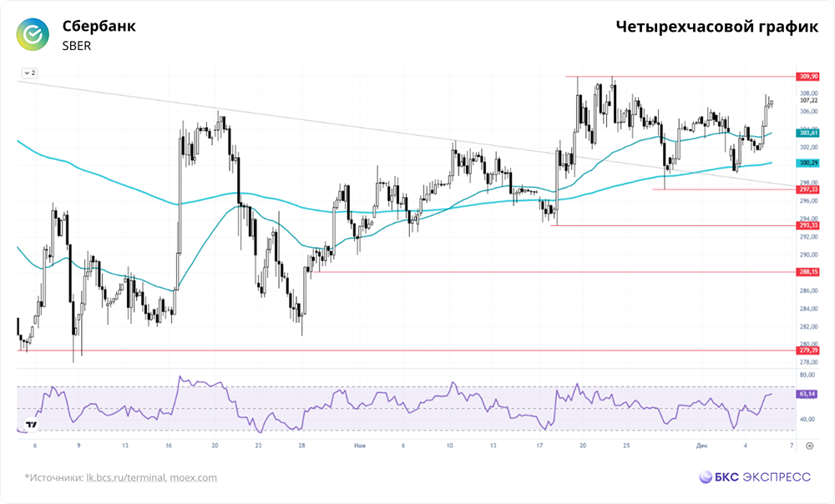Click the green Sberbank logo icon

(33, 34)
